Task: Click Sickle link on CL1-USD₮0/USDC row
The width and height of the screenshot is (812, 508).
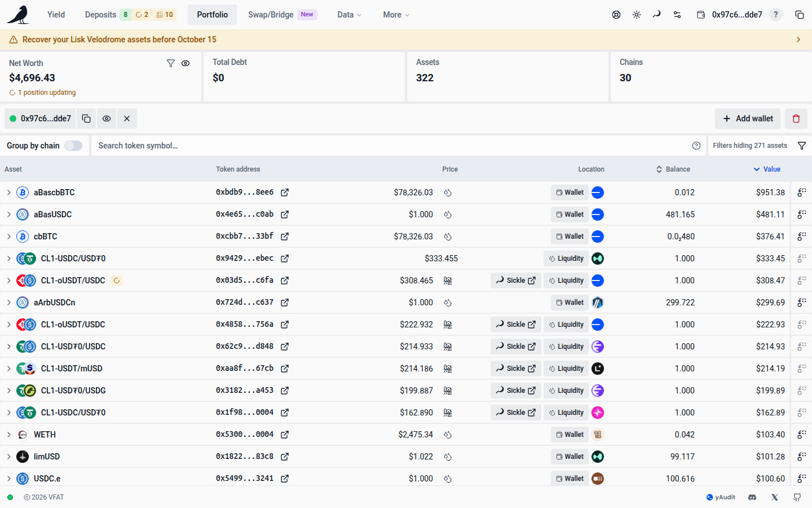Action: [x=516, y=347]
